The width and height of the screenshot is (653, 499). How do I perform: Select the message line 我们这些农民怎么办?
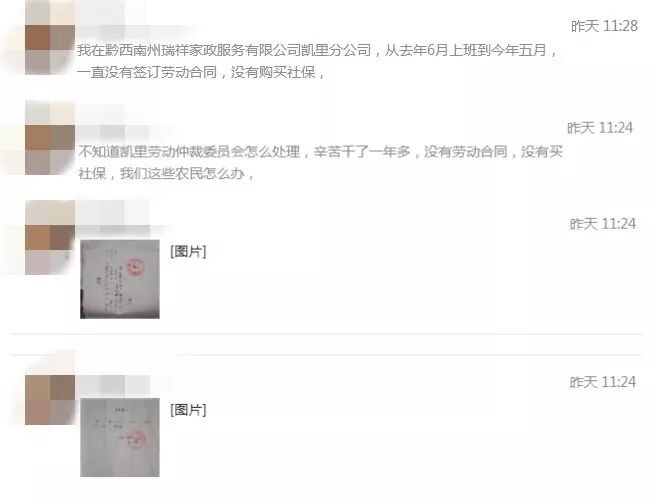point(166,173)
